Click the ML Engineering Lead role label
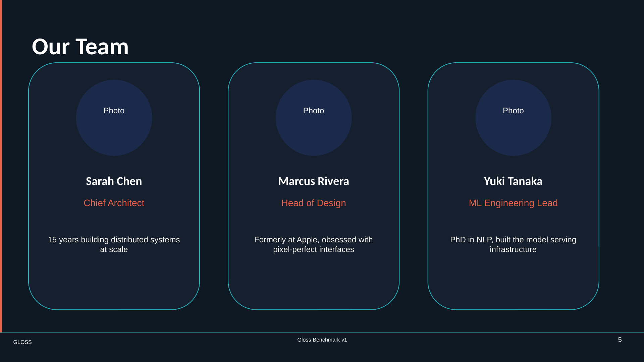The width and height of the screenshot is (644, 362). pos(513,203)
